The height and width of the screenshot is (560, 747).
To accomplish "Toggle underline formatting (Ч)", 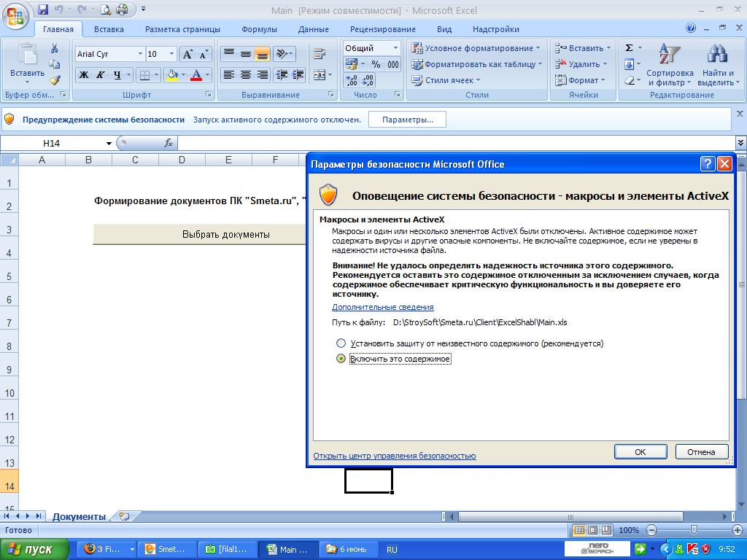I will pyautogui.click(x=117, y=75).
